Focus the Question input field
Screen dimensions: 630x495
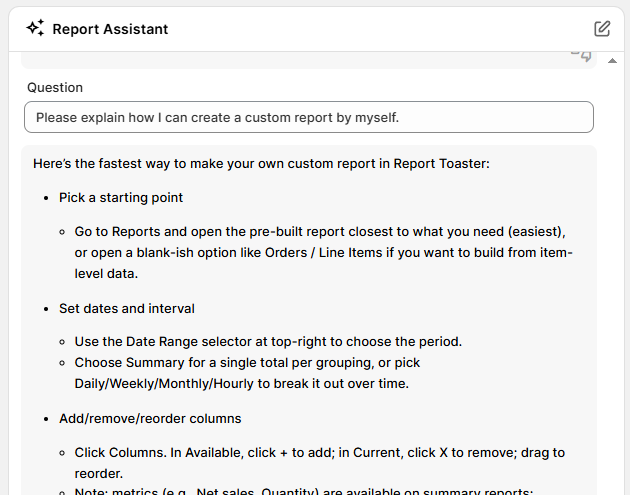308,117
